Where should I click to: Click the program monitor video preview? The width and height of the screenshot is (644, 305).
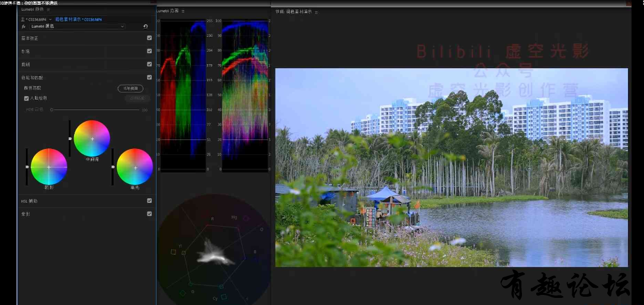pos(451,167)
